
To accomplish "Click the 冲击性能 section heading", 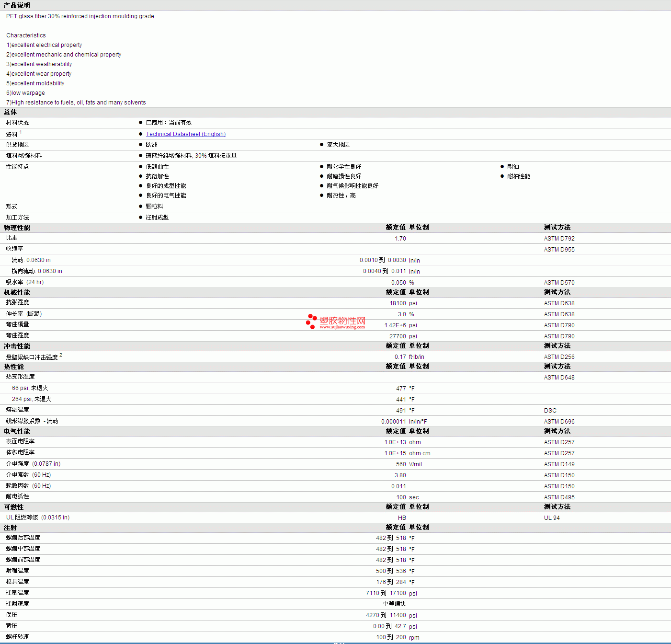I will coord(17,346).
